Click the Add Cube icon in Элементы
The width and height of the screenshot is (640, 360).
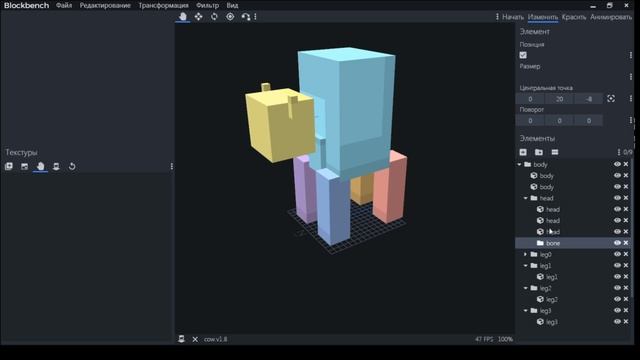523,152
